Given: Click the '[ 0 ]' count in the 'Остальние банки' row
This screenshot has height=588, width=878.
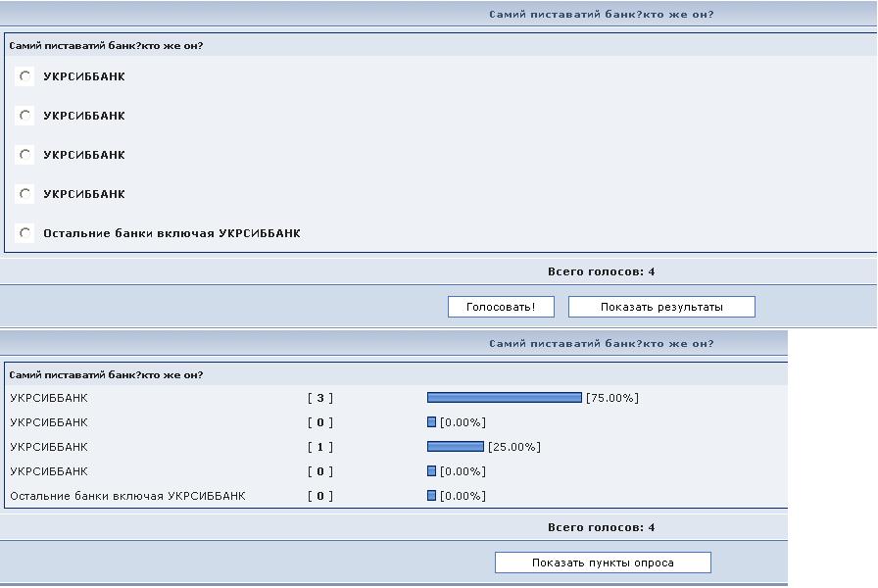Looking at the screenshot, I should [320, 496].
